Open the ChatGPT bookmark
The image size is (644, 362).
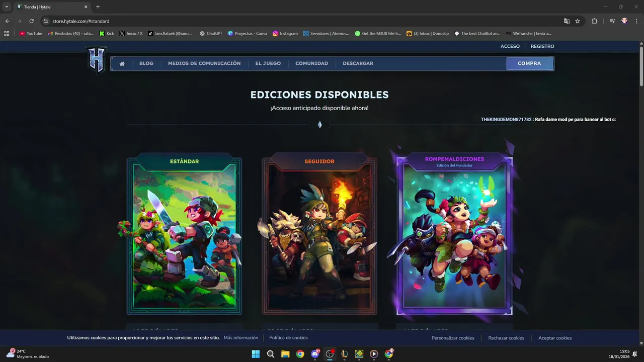(x=211, y=34)
